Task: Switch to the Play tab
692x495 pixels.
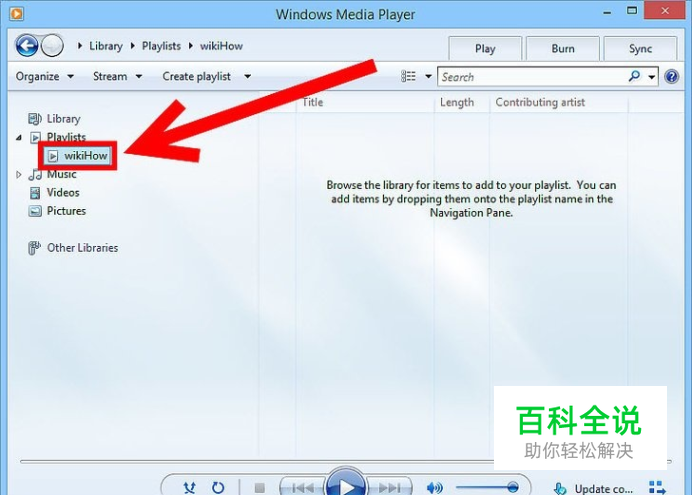Action: pyautogui.click(x=485, y=49)
